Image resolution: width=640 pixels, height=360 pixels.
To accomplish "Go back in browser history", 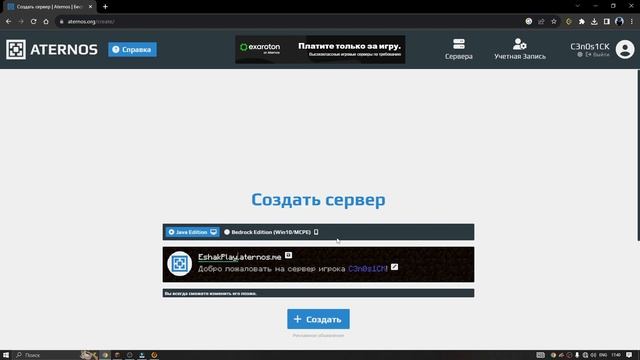I will click(9, 21).
